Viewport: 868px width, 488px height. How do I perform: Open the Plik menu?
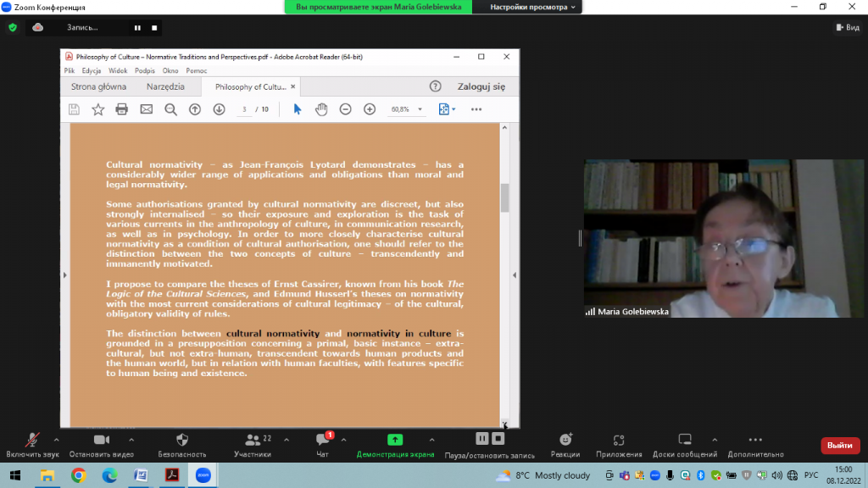point(70,71)
